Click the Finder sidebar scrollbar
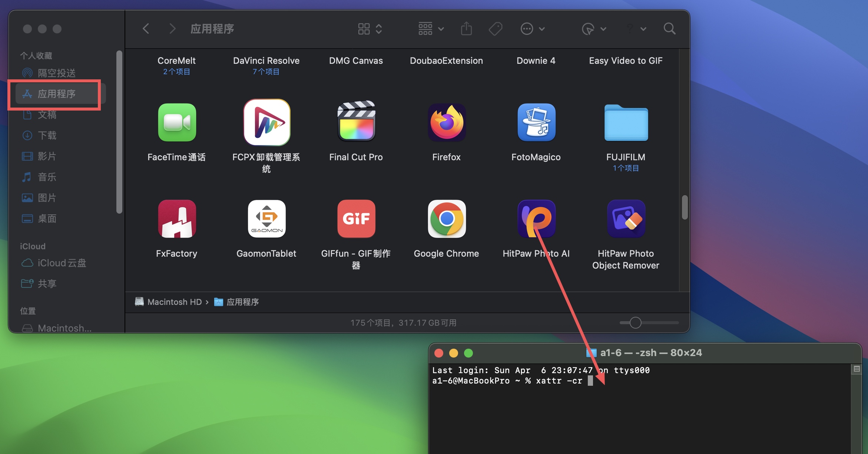Viewport: 868px width, 454px height. pyautogui.click(x=119, y=132)
